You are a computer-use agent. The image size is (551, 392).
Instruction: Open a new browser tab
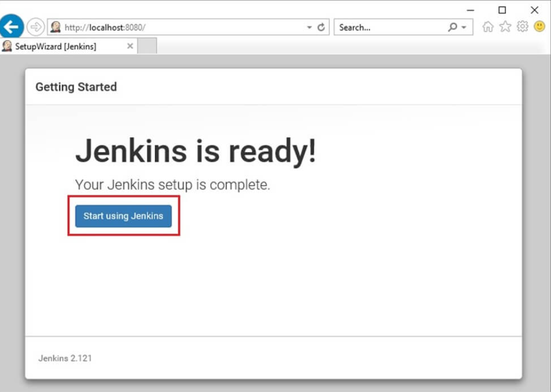click(x=146, y=46)
